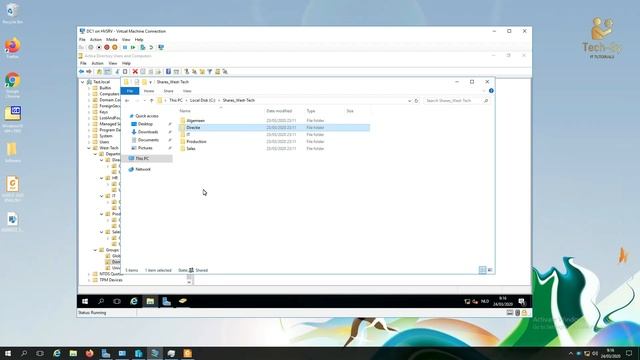Select Downloads in Quick access list
Image resolution: width=640 pixels, height=360 pixels.
point(147,132)
